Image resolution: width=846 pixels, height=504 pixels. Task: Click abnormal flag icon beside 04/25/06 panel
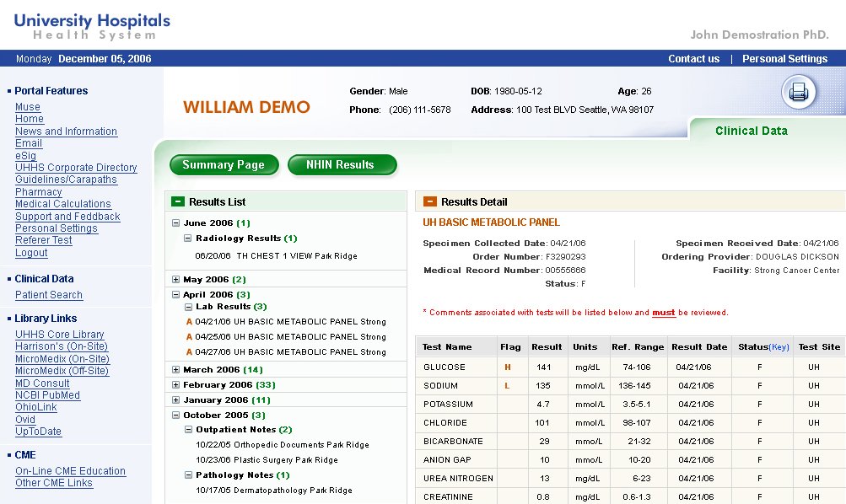pos(189,337)
